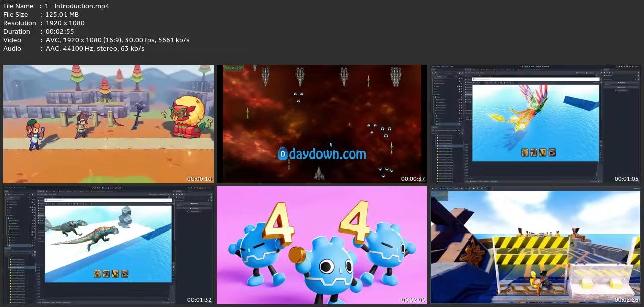Click the timestamp "00:02:00"

click(x=413, y=300)
